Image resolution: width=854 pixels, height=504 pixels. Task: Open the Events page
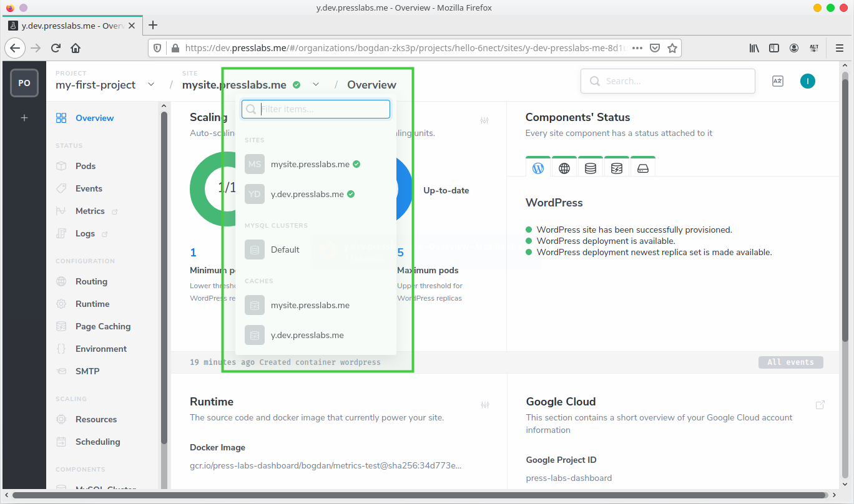pos(79,188)
